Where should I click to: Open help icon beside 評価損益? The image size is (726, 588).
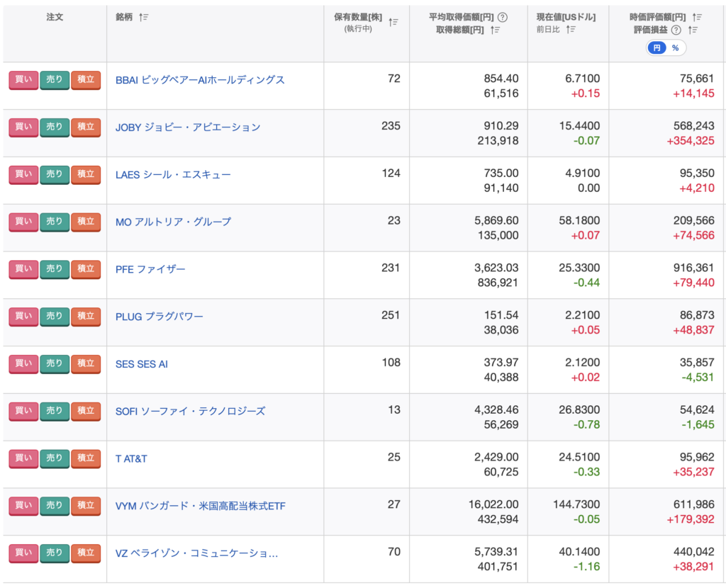point(676,30)
